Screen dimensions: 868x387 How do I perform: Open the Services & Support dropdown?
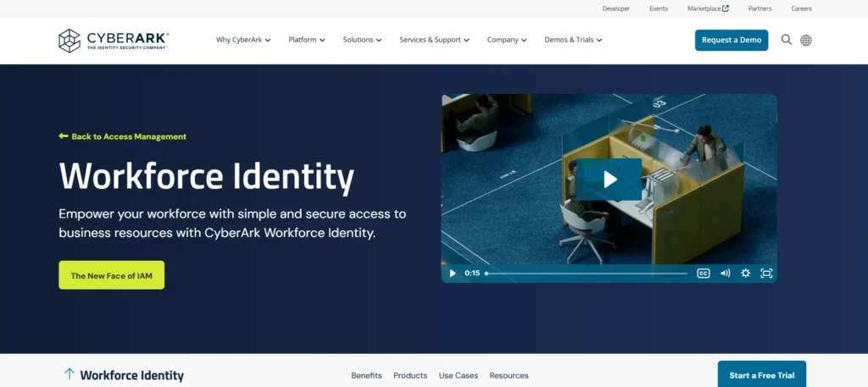point(434,40)
